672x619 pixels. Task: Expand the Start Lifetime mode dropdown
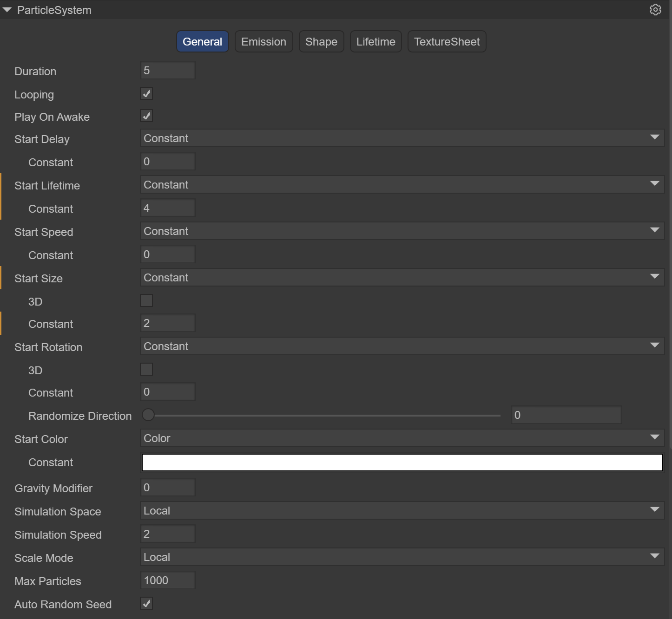402,185
